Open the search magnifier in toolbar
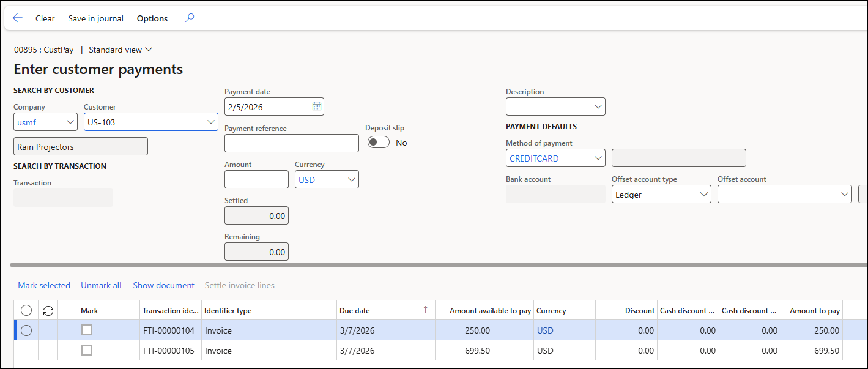This screenshot has height=369, width=868. pyautogui.click(x=190, y=18)
